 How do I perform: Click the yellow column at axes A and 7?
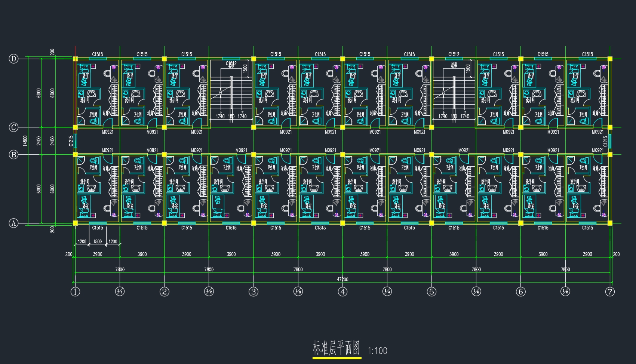(x=610, y=223)
